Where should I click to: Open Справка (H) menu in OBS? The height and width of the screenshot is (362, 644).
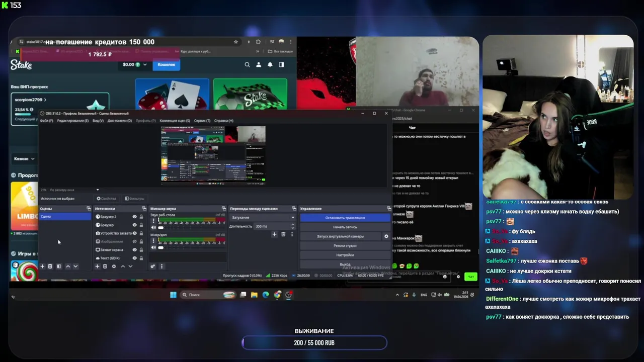[x=224, y=121]
